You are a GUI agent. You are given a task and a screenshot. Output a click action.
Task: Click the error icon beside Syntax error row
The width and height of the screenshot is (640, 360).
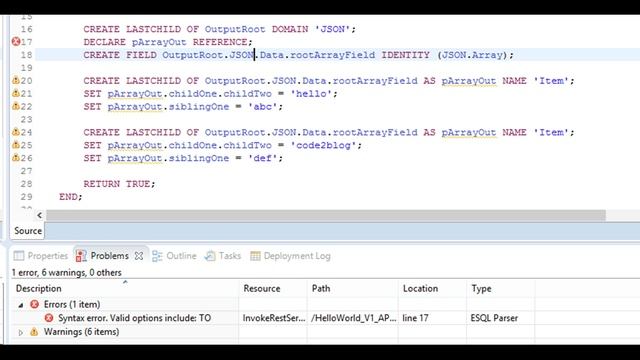coord(49,318)
